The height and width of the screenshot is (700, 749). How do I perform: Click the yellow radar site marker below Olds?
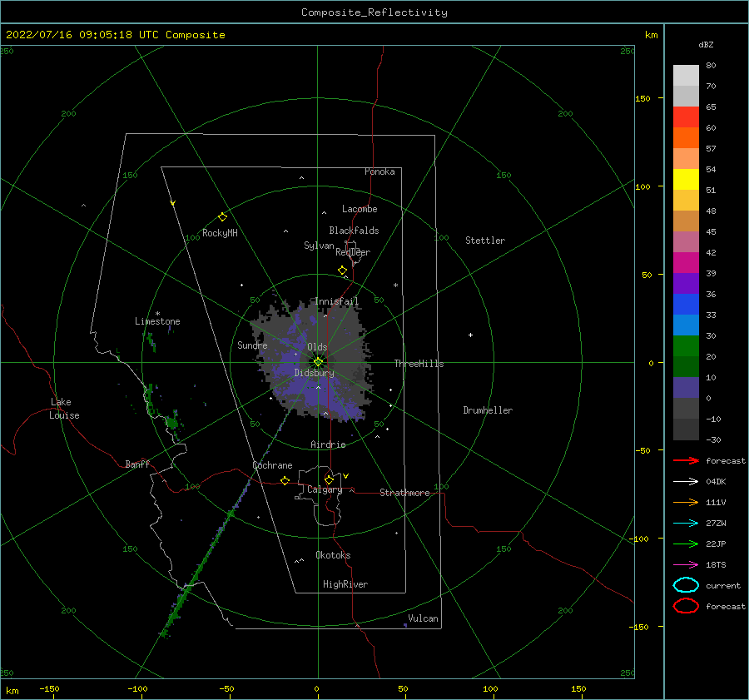pos(318,362)
